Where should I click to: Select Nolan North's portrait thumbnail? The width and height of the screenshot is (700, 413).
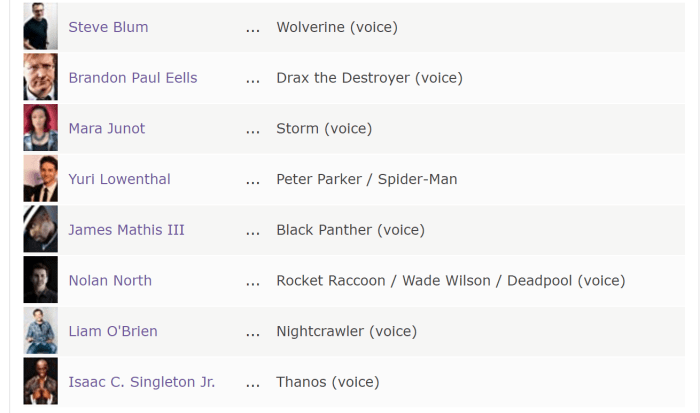click(41, 280)
